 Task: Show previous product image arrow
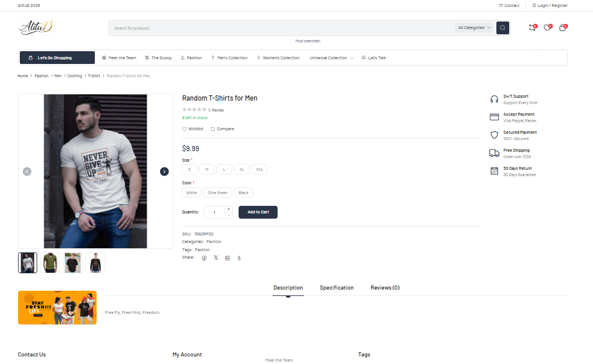click(27, 172)
